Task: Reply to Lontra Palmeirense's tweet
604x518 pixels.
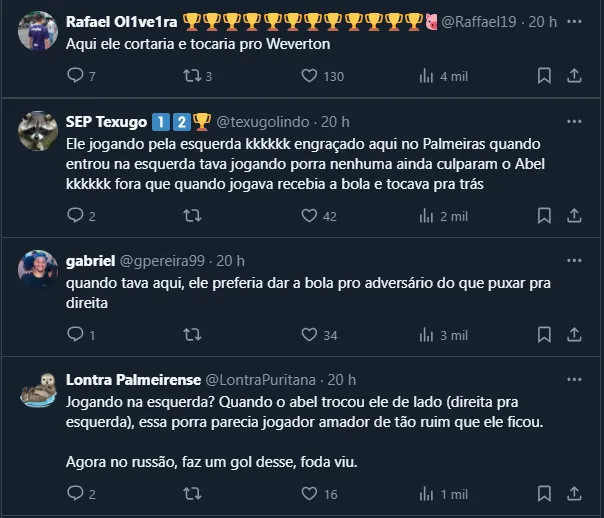Action: (x=75, y=493)
